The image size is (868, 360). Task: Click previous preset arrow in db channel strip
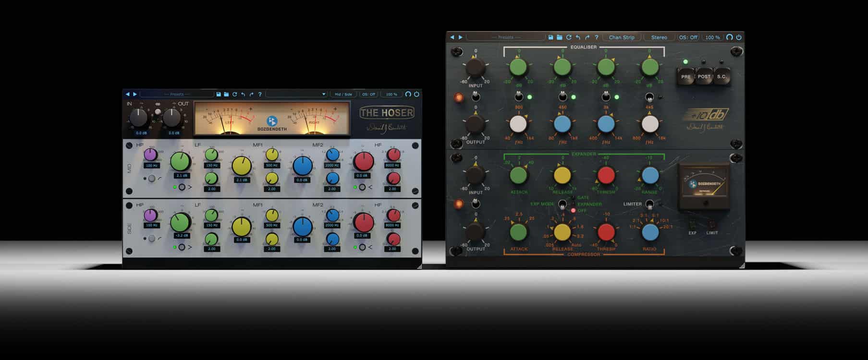[452, 37]
